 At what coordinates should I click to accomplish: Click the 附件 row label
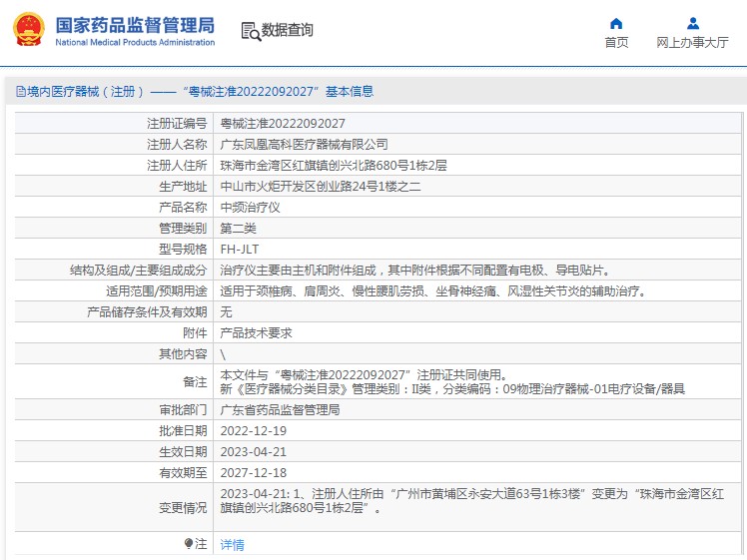[195, 332]
